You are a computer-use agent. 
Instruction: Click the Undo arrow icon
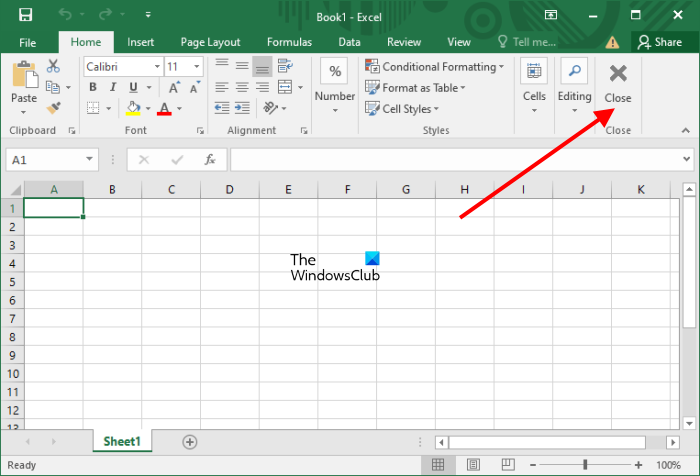coord(65,15)
